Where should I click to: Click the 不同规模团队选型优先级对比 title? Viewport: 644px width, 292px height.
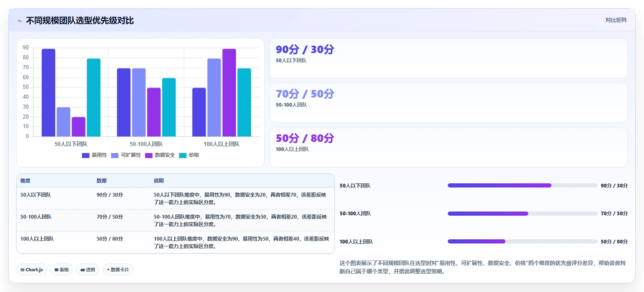point(80,20)
